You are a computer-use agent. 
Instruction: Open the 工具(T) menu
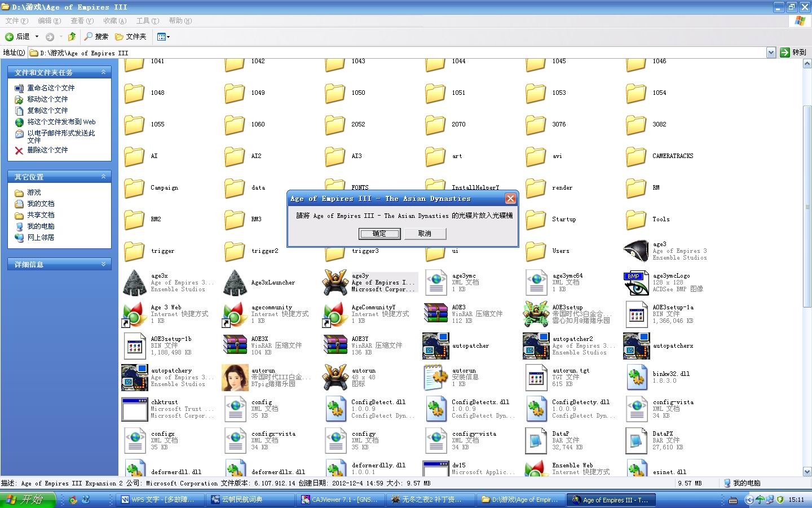pos(148,21)
